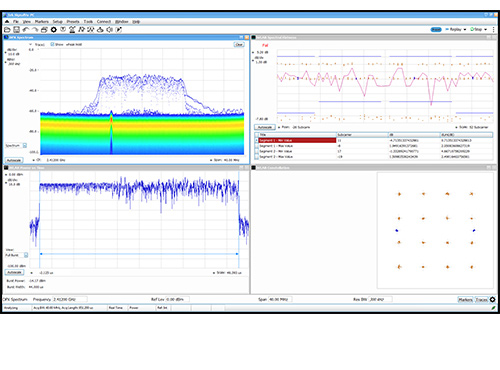500x370 pixels.
Task: Click the Acquire antenna toolbar icon
Action: pyautogui.click(x=72, y=30)
